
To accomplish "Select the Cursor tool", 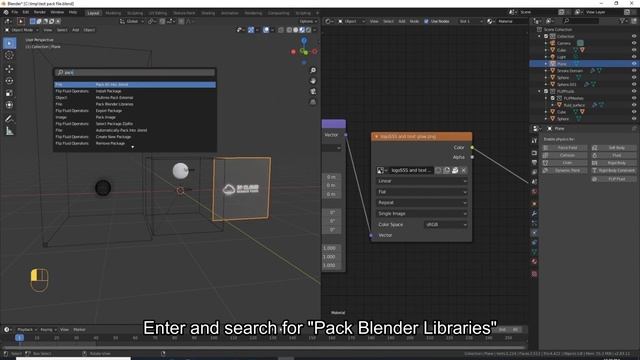I will point(9,56).
